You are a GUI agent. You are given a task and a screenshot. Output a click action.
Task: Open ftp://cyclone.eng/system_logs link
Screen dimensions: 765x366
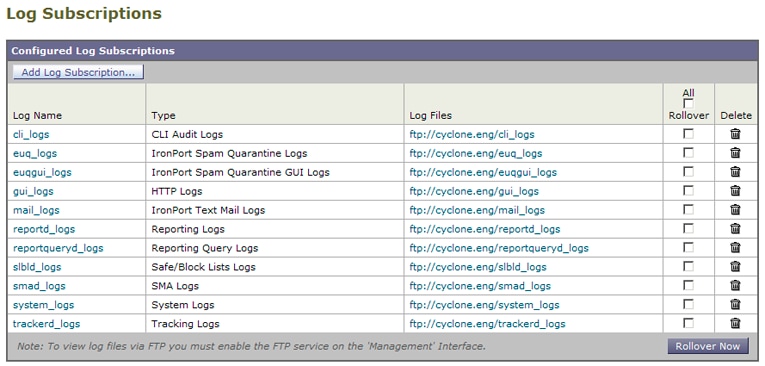point(484,305)
